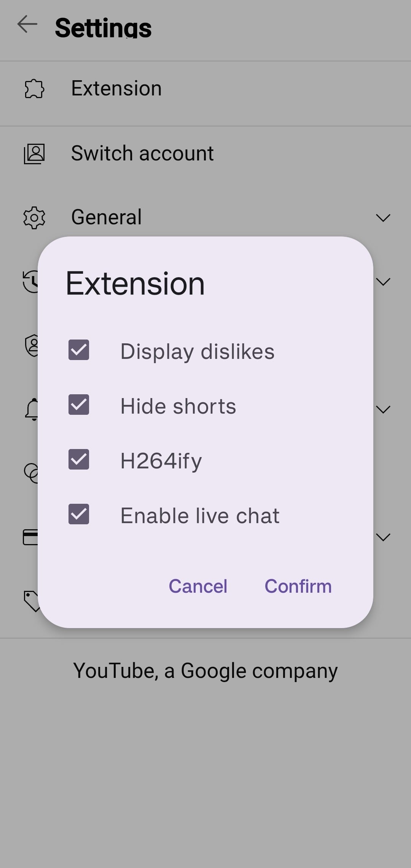Tap the notifications bell icon
This screenshot has width=411, height=868.
[x=32, y=409]
